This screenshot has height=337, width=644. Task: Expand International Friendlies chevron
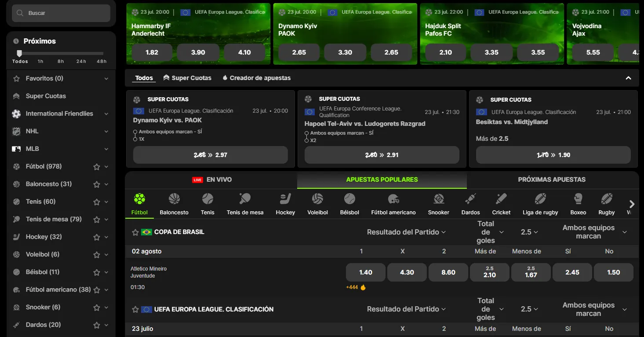click(x=106, y=114)
